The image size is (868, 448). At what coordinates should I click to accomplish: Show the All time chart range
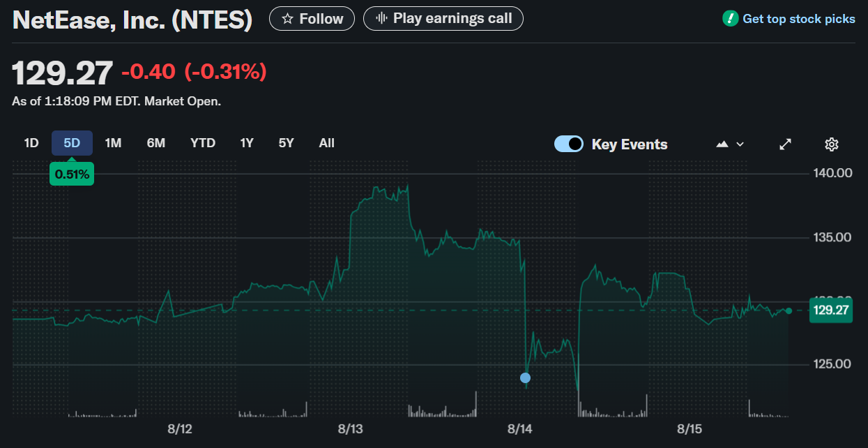[x=327, y=143]
